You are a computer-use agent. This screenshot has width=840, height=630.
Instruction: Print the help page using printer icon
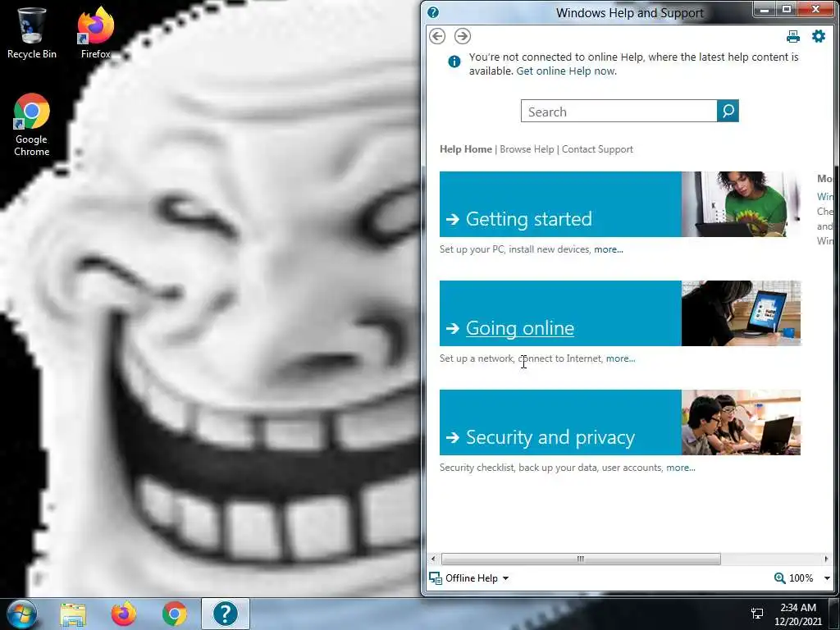(x=793, y=36)
